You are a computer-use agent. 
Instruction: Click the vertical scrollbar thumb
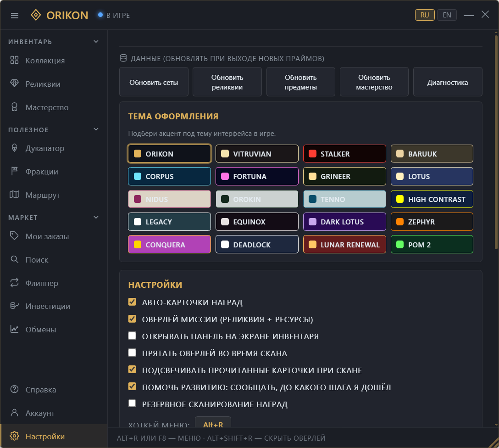click(496, 142)
